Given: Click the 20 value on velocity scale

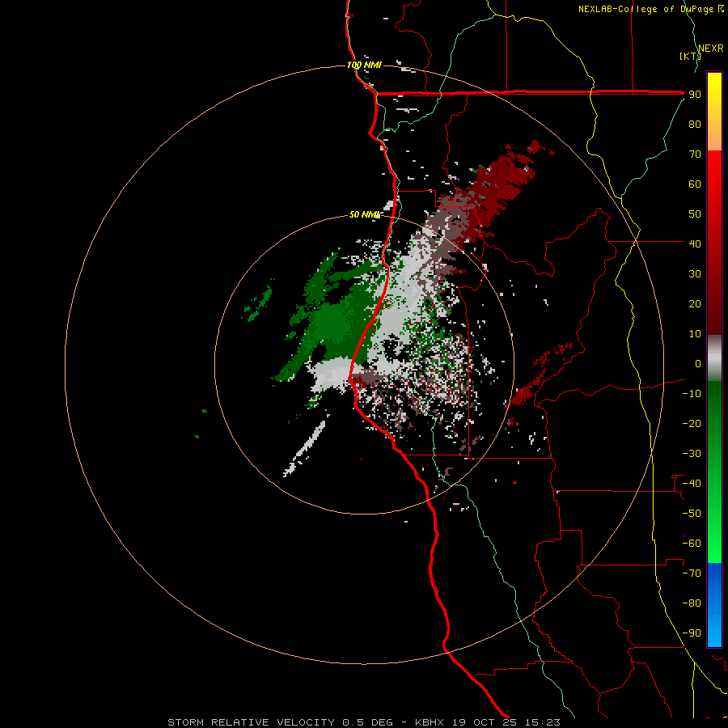Looking at the screenshot, I should tap(695, 304).
